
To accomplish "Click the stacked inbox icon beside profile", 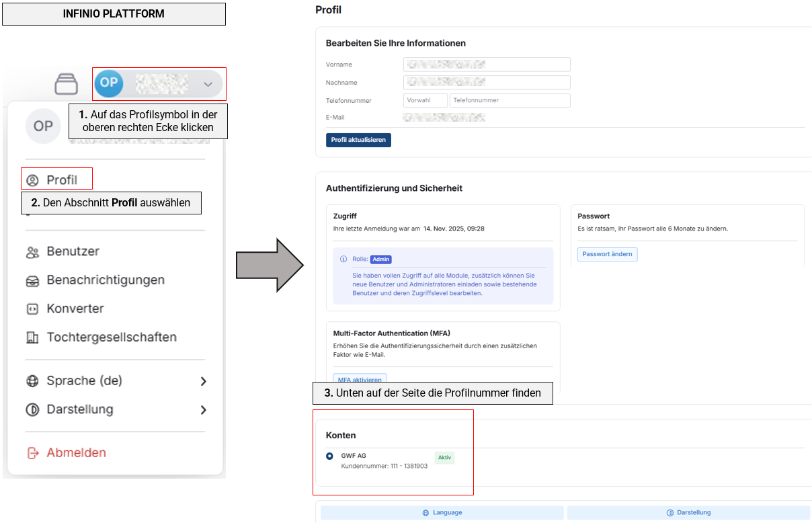I will [67, 84].
